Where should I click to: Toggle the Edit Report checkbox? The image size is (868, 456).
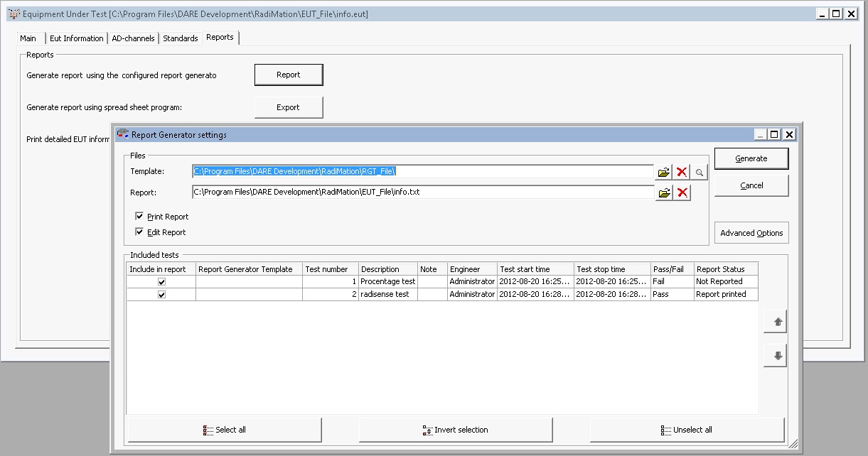[x=139, y=232]
